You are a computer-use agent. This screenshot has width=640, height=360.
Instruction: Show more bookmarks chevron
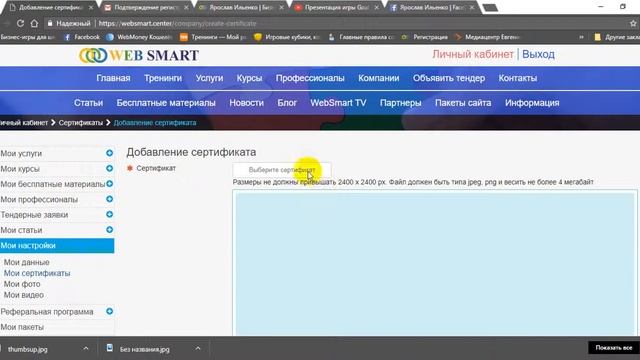[x=581, y=37]
